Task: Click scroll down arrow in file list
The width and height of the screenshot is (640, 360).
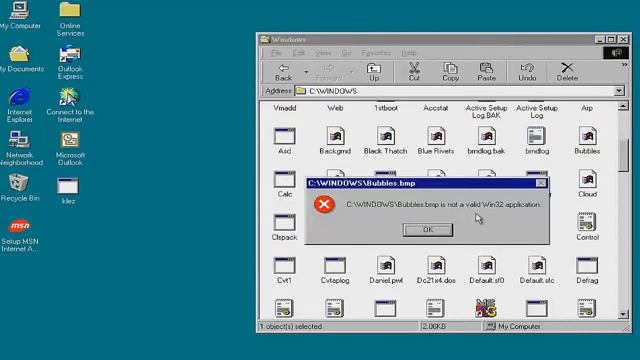Action: (623, 314)
